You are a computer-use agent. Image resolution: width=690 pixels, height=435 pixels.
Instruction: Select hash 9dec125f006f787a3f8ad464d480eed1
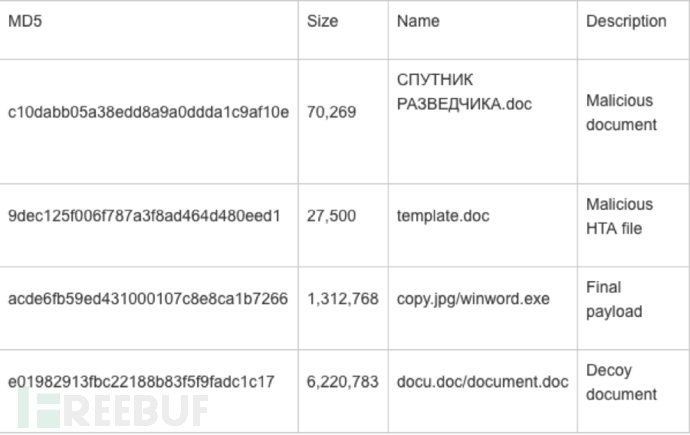pos(144,216)
